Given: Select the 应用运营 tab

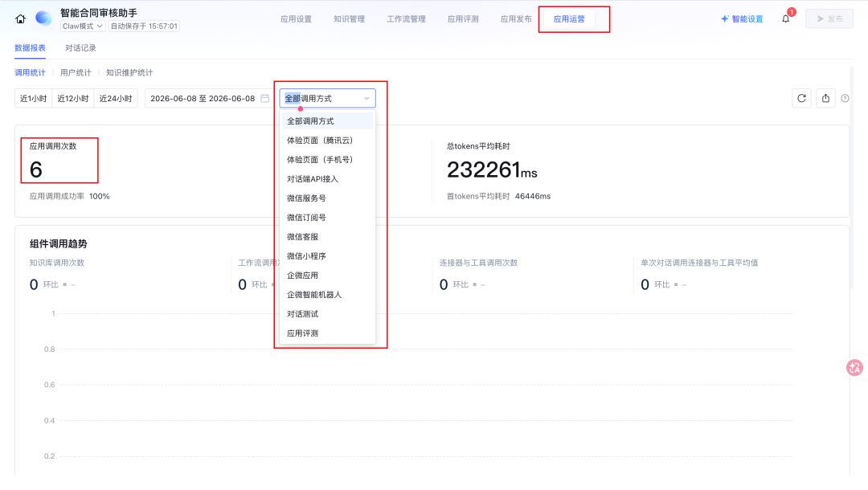Looking at the screenshot, I should click(569, 18).
